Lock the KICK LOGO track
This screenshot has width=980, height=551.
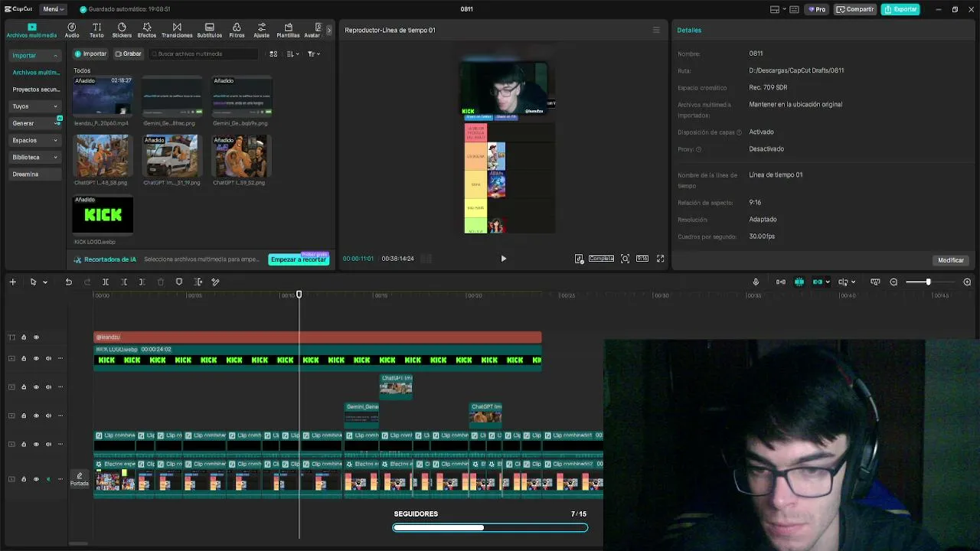[x=24, y=358]
